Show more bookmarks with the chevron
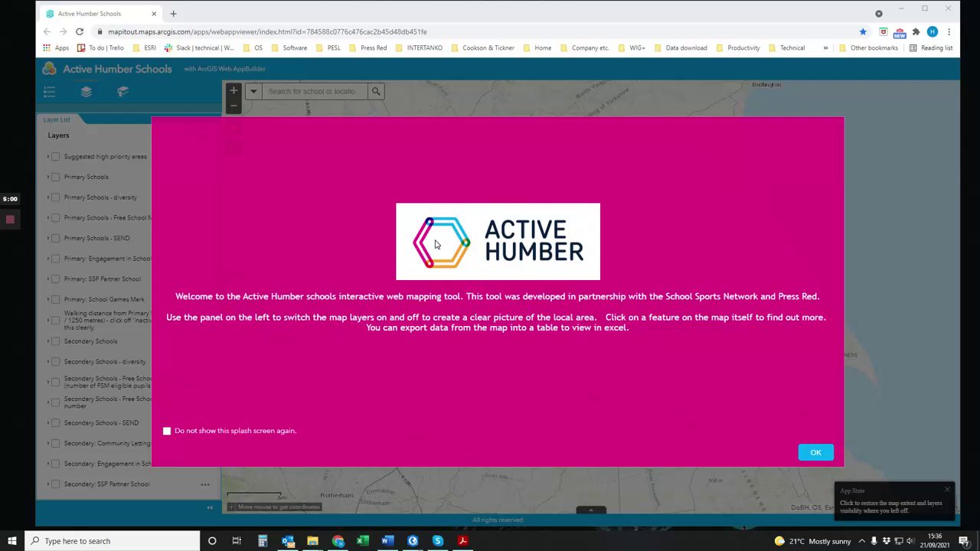This screenshot has width=980, height=551. [825, 47]
